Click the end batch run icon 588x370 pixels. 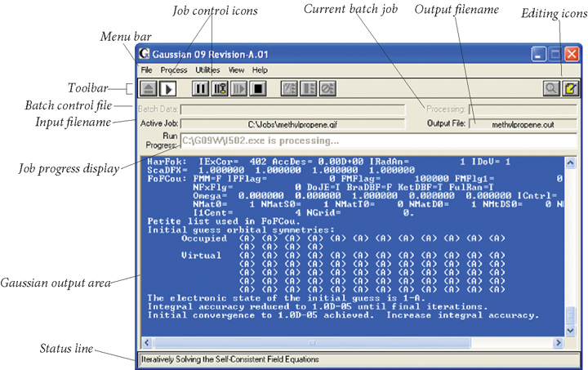327,88
